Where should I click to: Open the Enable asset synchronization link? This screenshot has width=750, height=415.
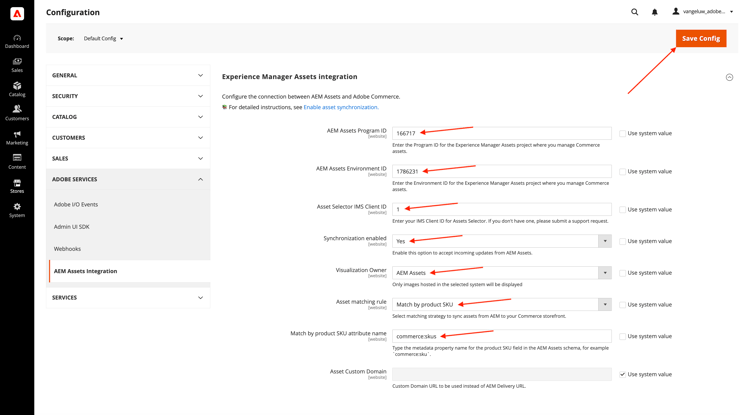click(x=341, y=108)
